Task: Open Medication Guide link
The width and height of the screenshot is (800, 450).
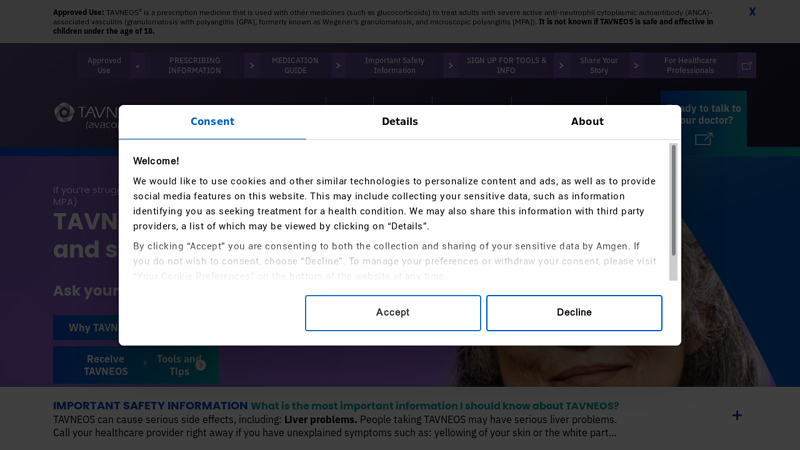Action: (x=295, y=65)
